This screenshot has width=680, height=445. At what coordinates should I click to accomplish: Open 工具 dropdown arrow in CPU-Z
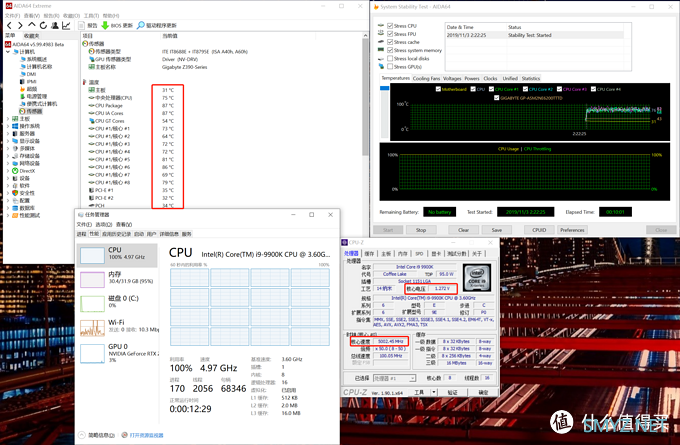(x=433, y=392)
